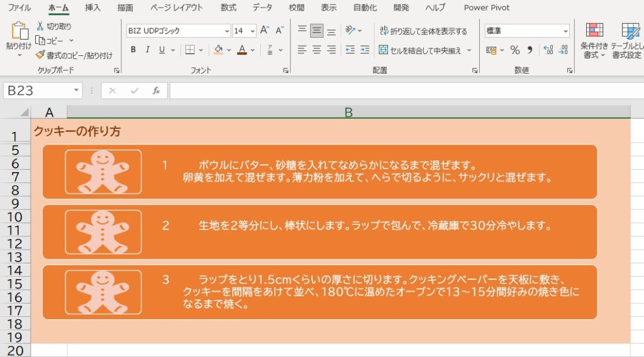Increase font size with the larger A icon
This screenshot has height=357, width=644.
(x=265, y=31)
